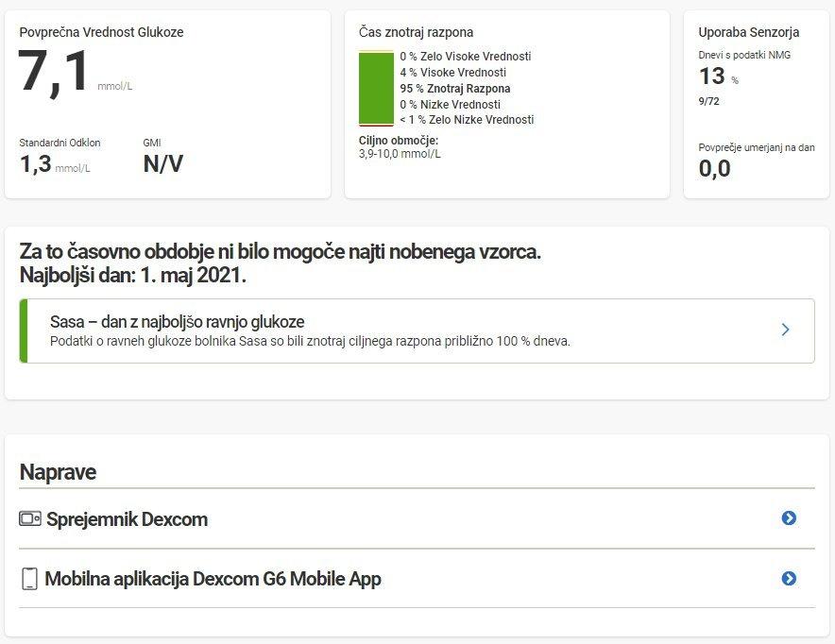Click the Ciljno območje target range text
The width and height of the screenshot is (835, 644).
pos(400,147)
